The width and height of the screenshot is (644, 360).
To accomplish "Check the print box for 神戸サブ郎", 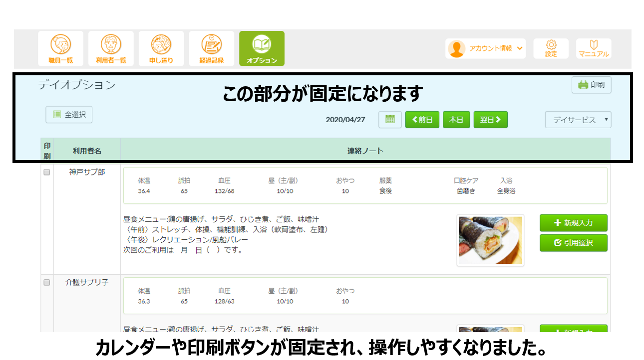I will click(47, 173).
